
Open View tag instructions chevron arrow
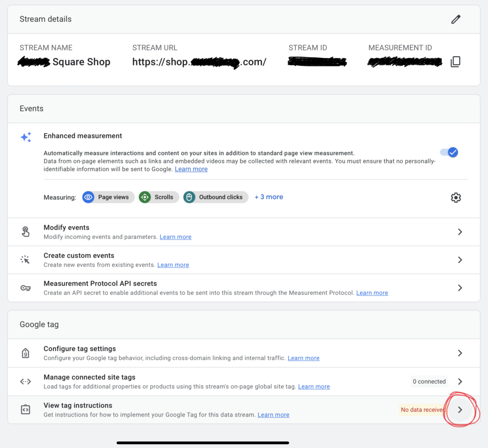(x=460, y=410)
